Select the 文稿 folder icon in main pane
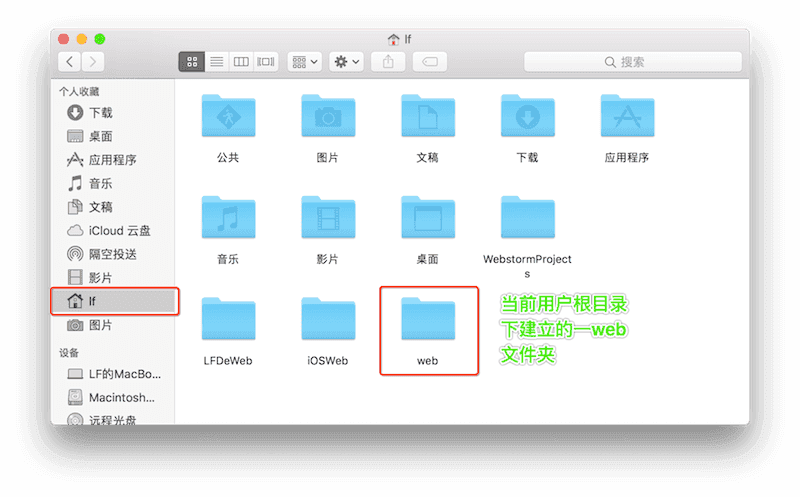Screen dimensions: 800x497 [428, 116]
